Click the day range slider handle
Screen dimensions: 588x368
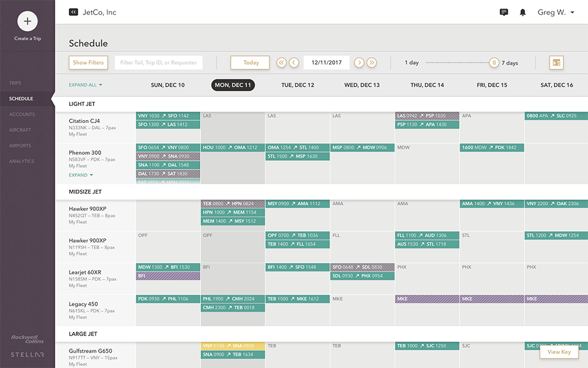pyautogui.click(x=494, y=62)
